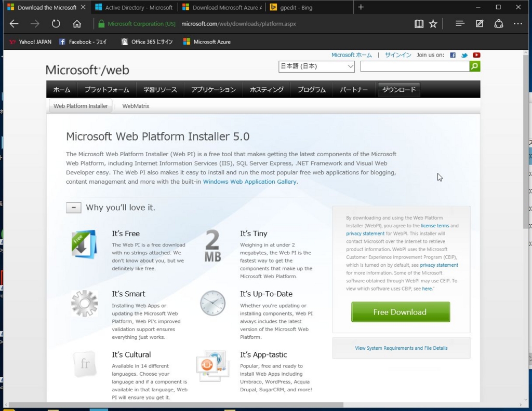Click the horizontal scrollbar at page bottom

pyautogui.click(x=176, y=405)
